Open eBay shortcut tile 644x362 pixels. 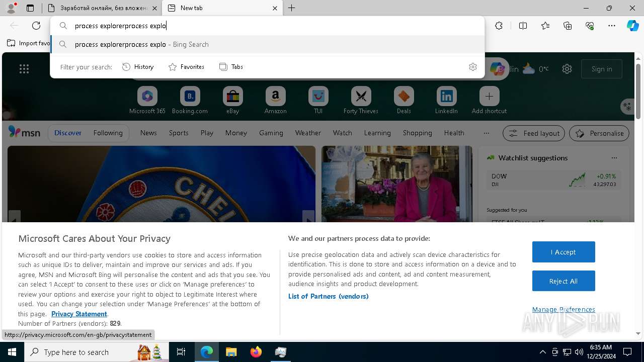[232, 100]
